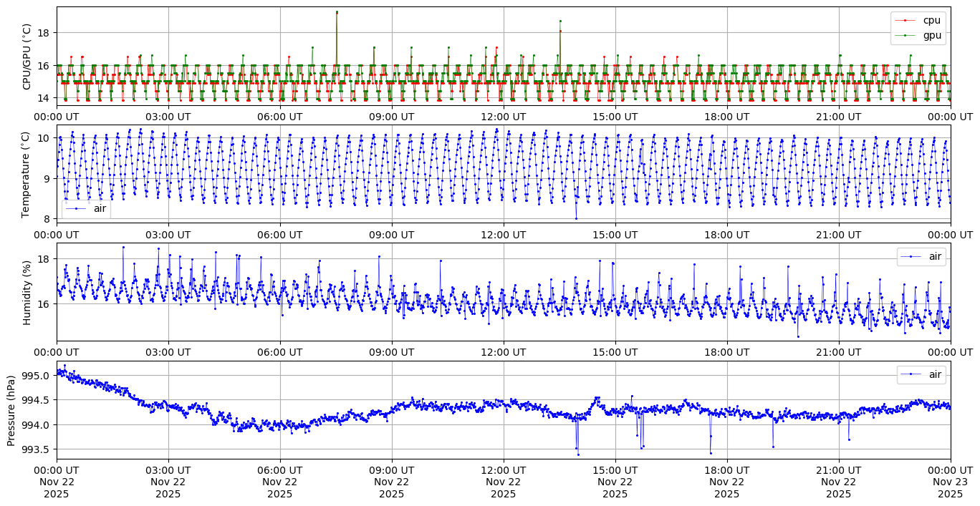This screenshot has height=506, width=980.
Task: Click the gpu legend entry in top chart
Action: tap(931, 35)
